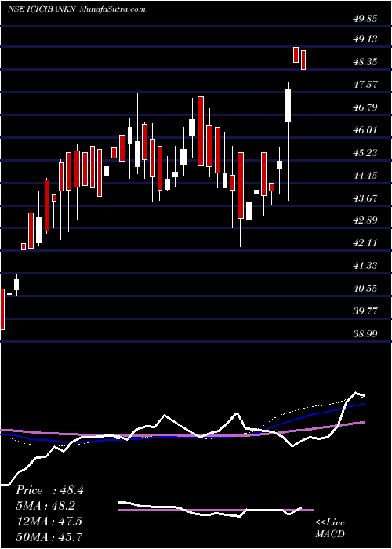392x549 pixels.
Task: Select the 5MA : 48.2 value
Action: (45, 506)
